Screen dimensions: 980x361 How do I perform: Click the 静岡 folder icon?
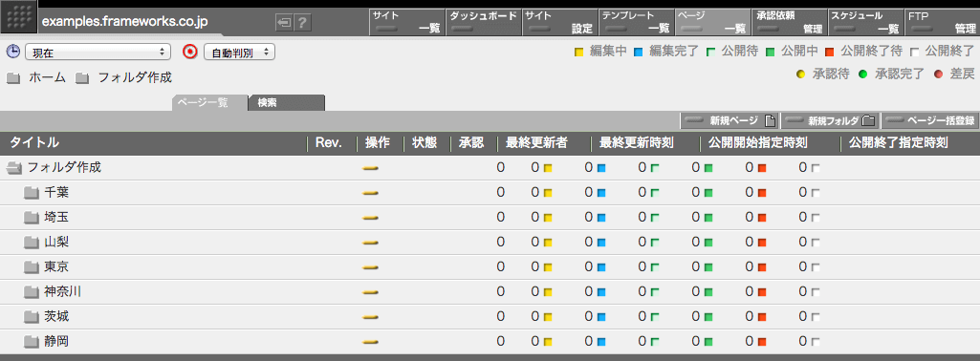click(32, 342)
